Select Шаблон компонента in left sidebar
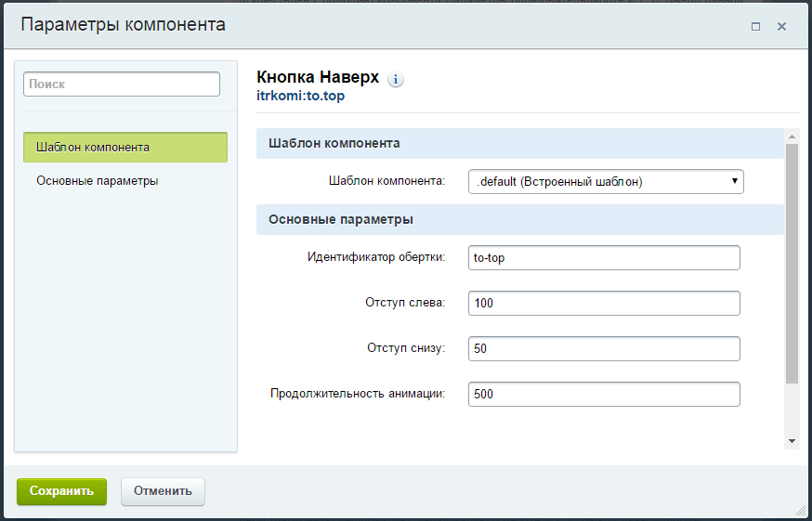 [125, 147]
